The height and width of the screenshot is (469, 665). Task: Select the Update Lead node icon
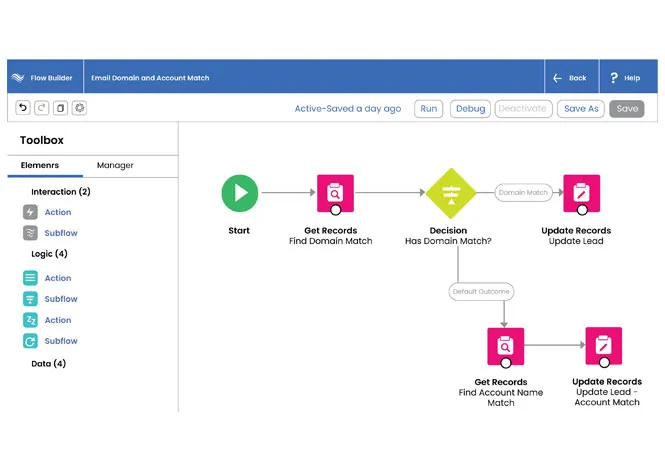[581, 194]
